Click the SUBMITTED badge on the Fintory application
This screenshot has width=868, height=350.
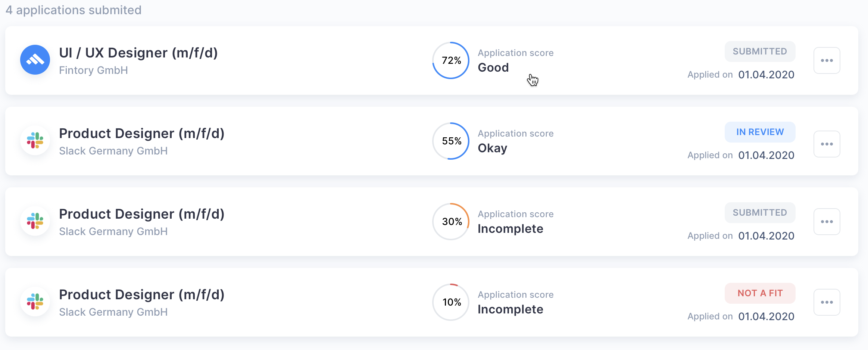[x=760, y=51]
